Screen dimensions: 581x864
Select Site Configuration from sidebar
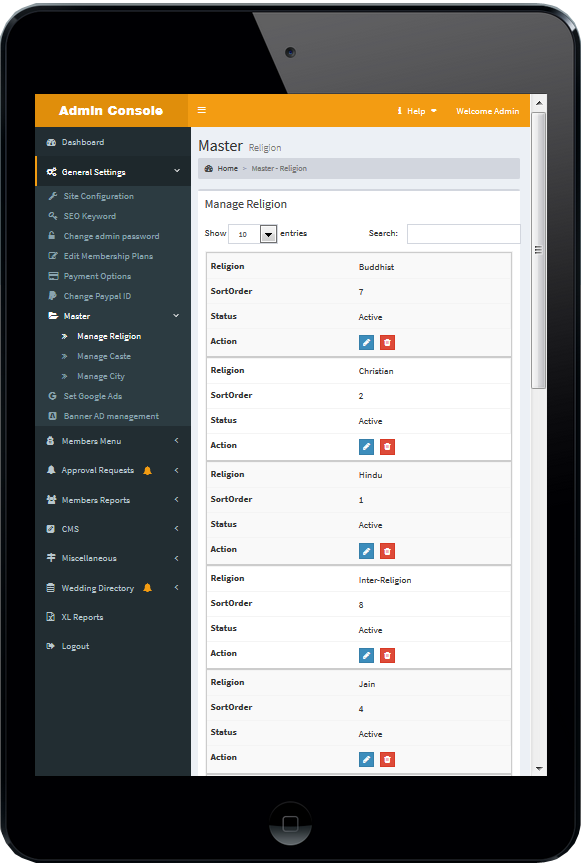pyautogui.click(x=99, y=196)
